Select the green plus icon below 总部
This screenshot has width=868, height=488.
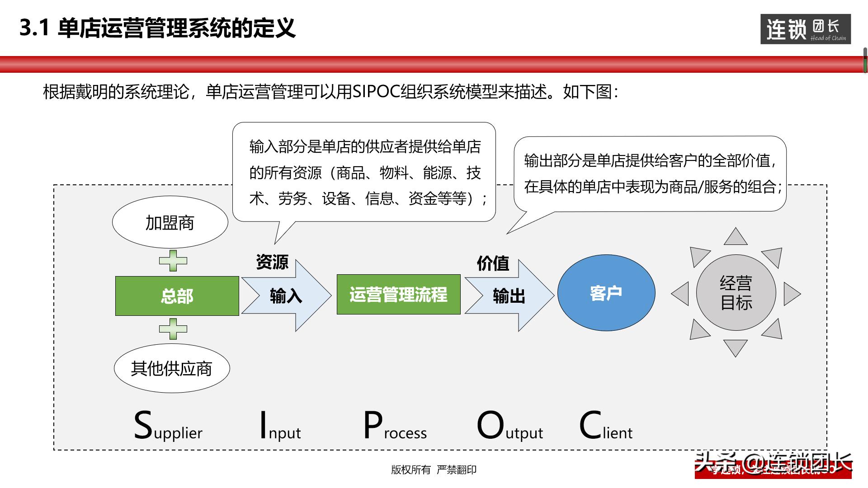click(x=173, y=329)
